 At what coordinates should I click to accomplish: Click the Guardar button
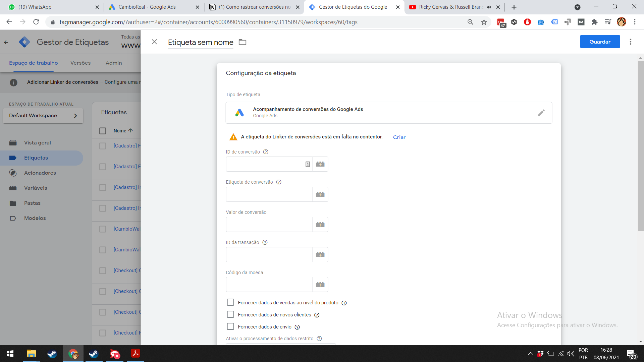pyautogui.click(x=600, y=42)
